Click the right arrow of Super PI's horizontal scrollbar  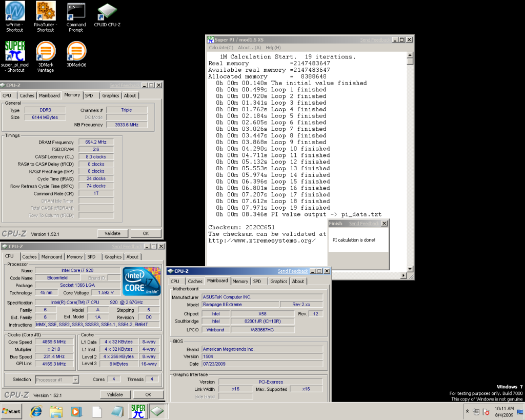pos(403,276)
